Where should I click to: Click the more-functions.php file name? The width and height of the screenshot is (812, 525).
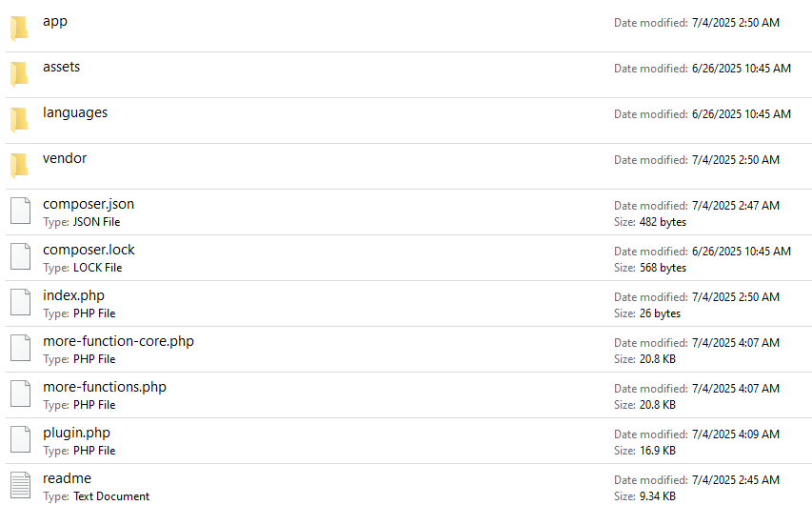(x=105, y=387)
